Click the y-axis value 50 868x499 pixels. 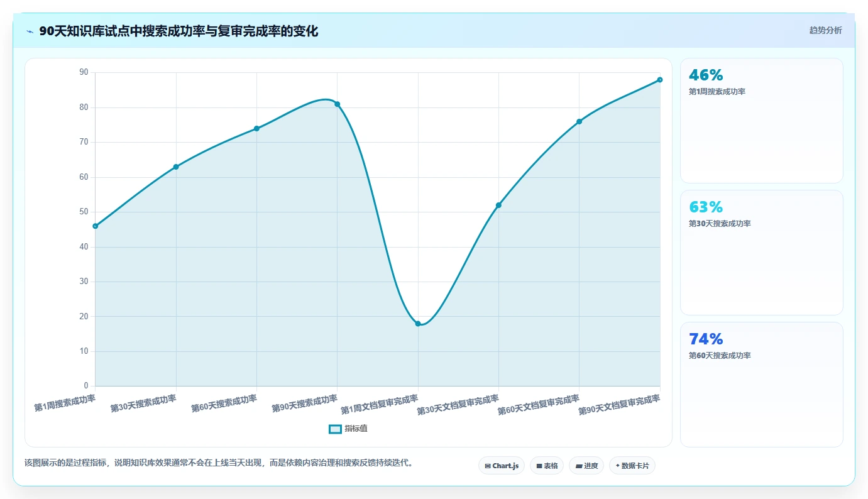(x=84, y=212)
